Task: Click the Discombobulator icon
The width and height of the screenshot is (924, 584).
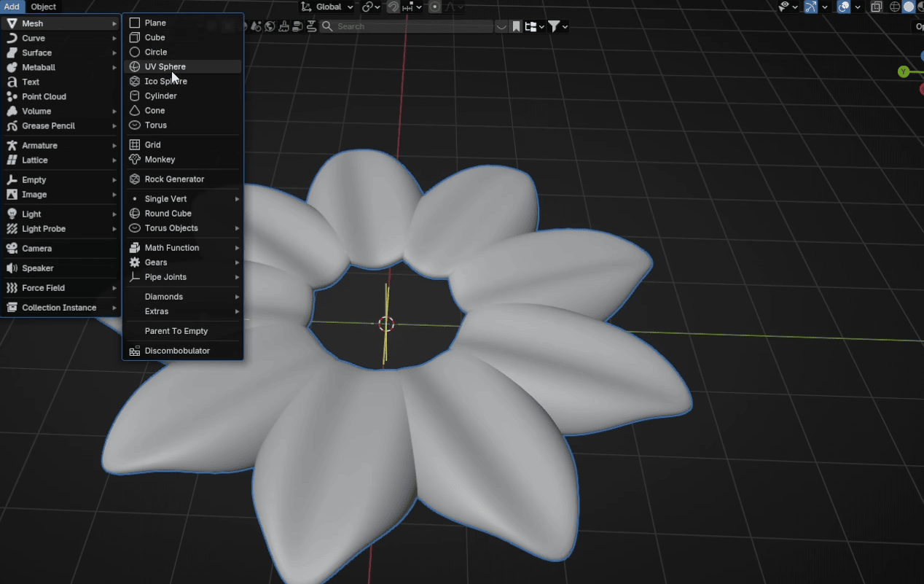Action: [135, 351]
